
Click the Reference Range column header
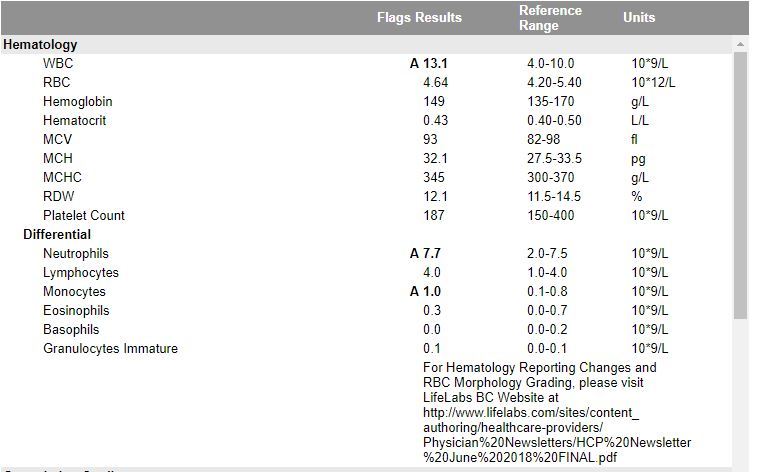tap(550, 18)
